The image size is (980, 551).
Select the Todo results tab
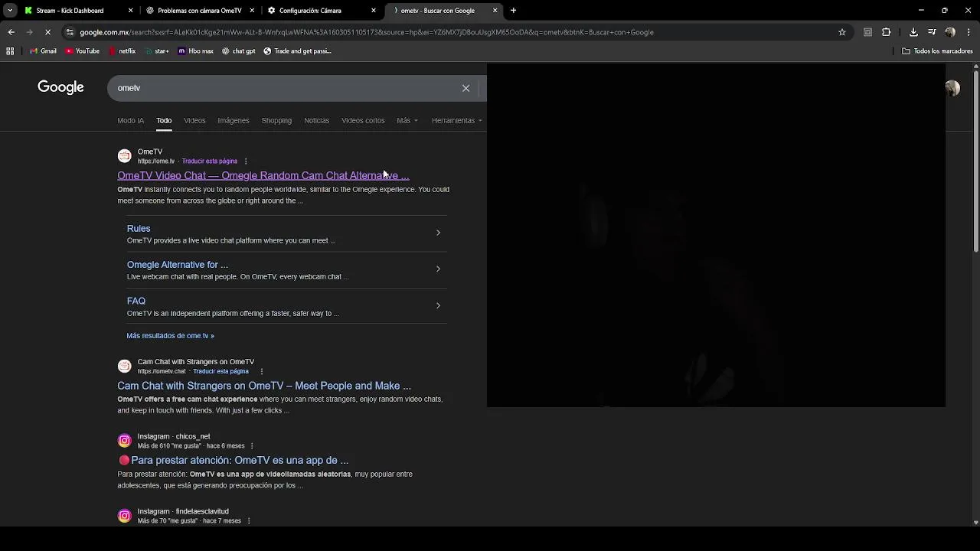pos(164,120)
